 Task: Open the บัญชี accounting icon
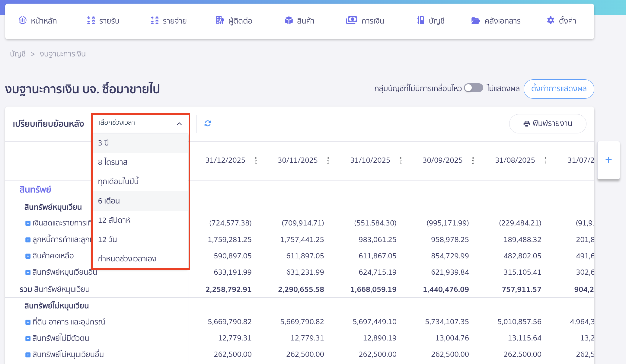pos(420,21)
